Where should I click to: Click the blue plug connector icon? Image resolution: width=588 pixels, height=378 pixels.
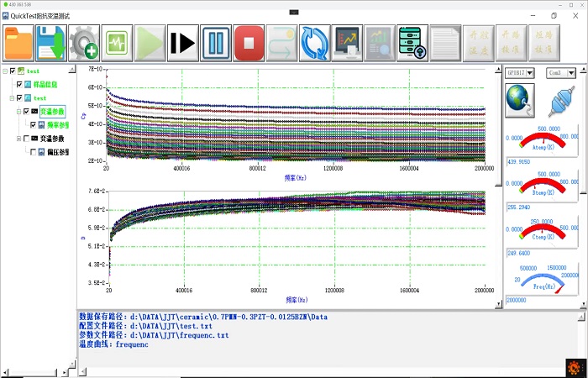[x=561, y=102]
